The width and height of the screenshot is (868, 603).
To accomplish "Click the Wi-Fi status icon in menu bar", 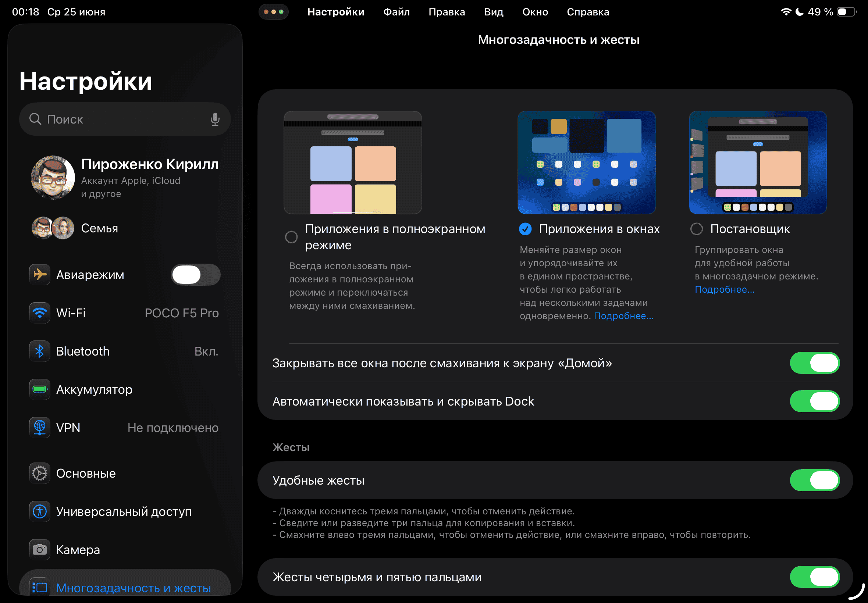I will coord(786,12).
